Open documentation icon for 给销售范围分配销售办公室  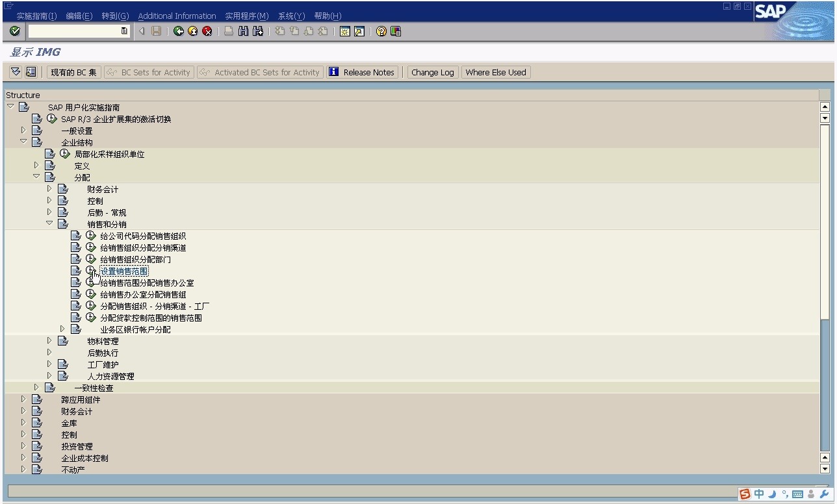click(x=76, y=283)
